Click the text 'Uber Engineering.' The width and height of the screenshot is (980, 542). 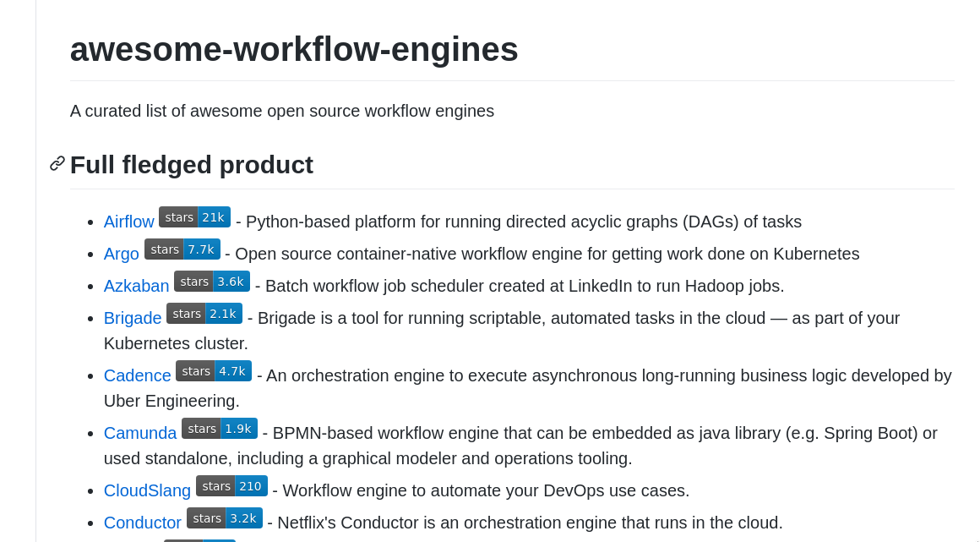[x=171, y=401]
